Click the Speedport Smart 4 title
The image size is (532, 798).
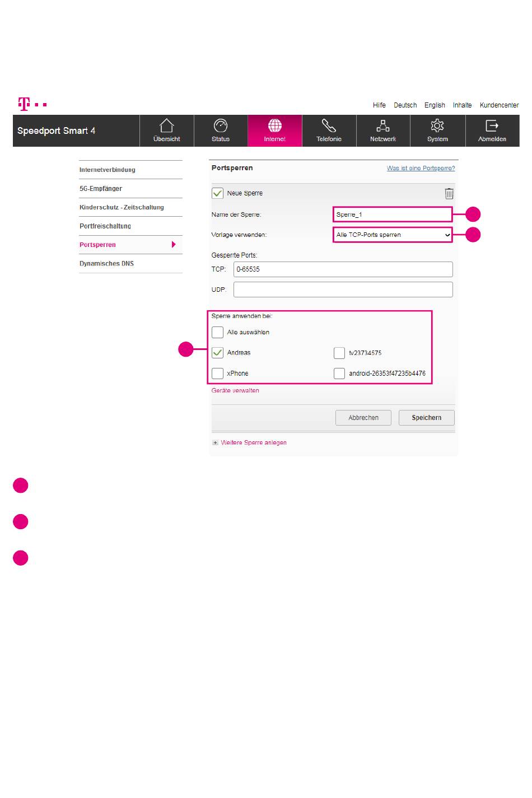pos(56,130)
